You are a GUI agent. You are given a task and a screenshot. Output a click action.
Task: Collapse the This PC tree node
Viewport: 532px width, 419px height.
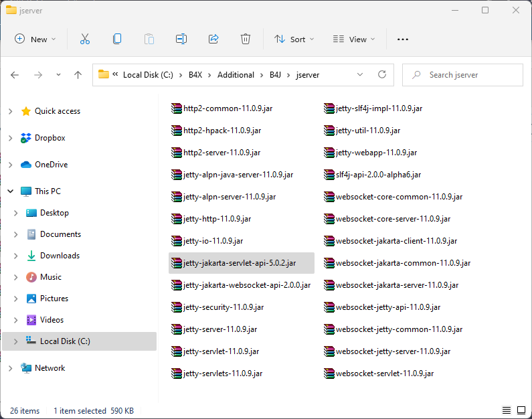pos(11,191)
